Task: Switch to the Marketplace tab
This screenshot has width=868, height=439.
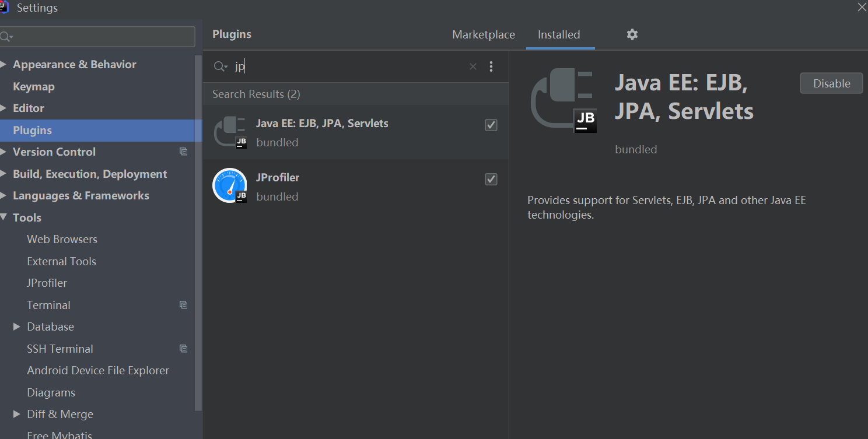Action: [484, 35]
